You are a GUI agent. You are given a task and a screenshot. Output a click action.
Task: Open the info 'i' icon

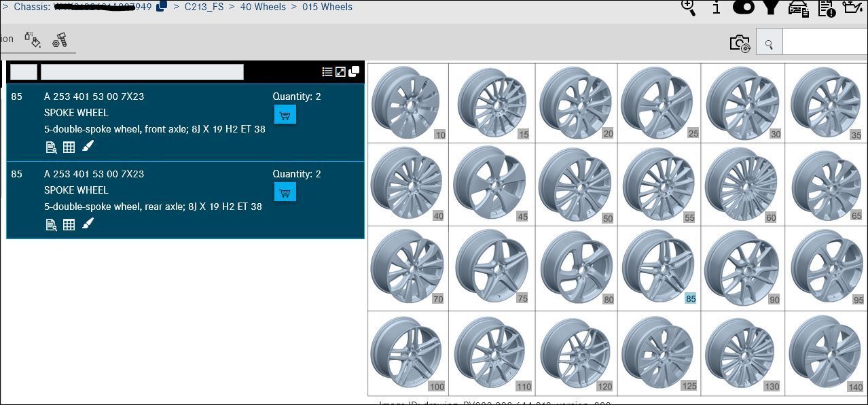(716, 7)
